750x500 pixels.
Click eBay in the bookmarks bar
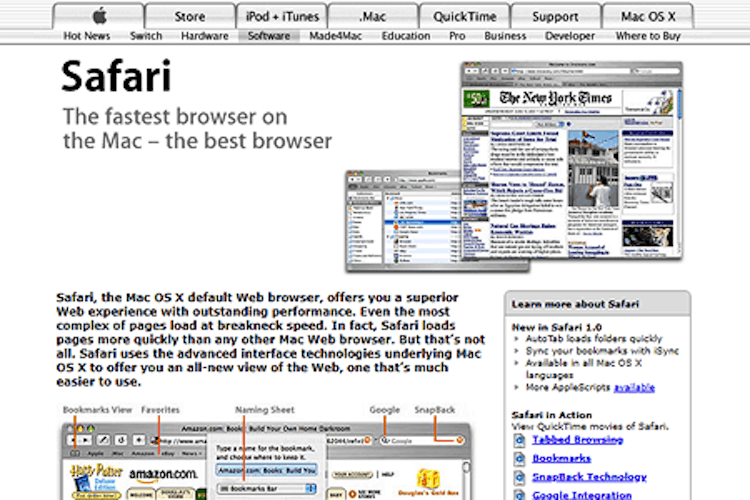pyautogui.click(x=168, y=453)
